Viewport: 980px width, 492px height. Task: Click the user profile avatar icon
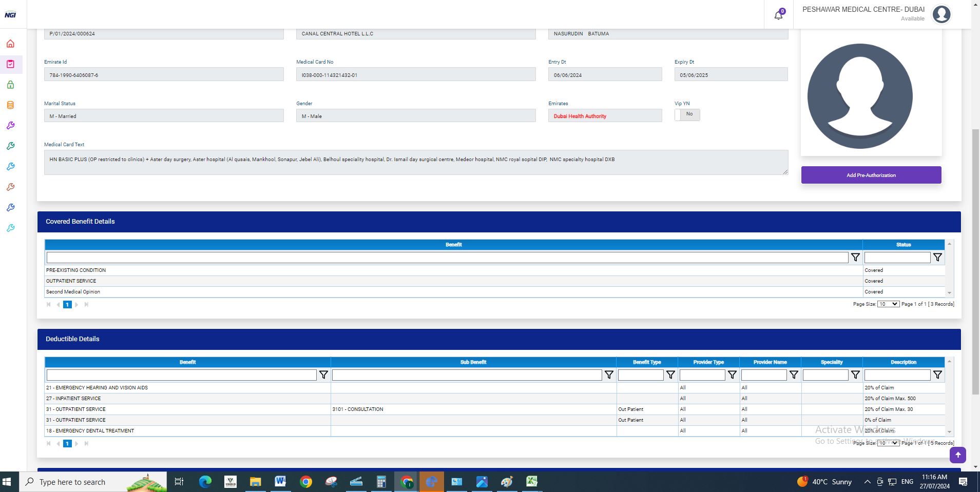[x=941, y=14]
